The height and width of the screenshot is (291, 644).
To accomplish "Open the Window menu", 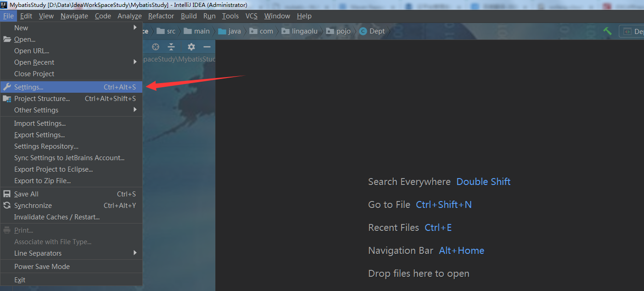I will [277, 16].
